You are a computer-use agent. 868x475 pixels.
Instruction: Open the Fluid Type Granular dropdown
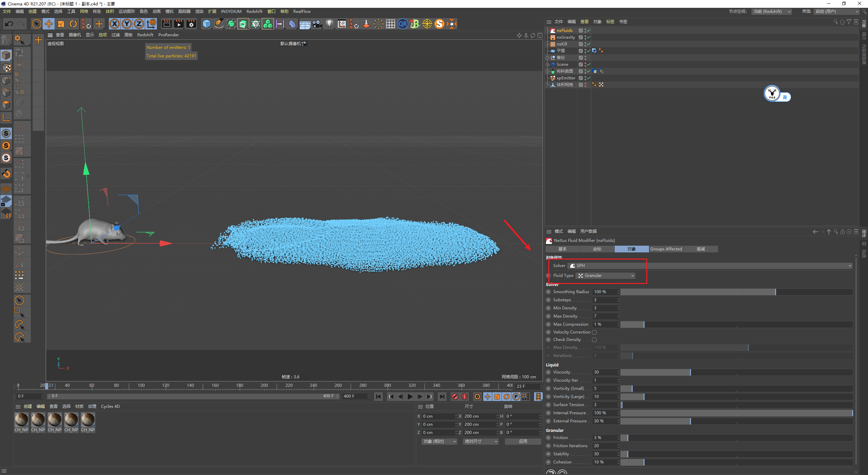pyautogui.click(x=606, y=275)
